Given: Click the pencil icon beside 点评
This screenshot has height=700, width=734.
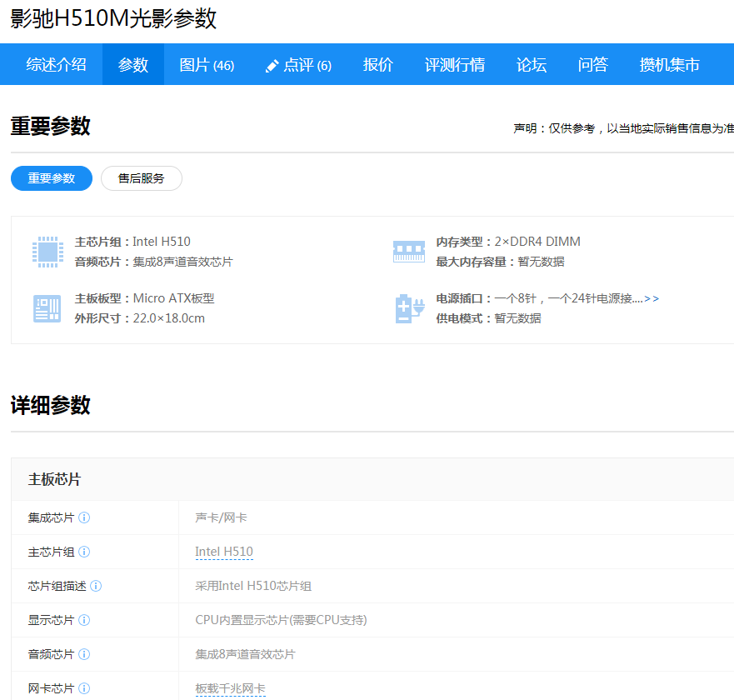Looking at the screenshot, I should 272,66.
